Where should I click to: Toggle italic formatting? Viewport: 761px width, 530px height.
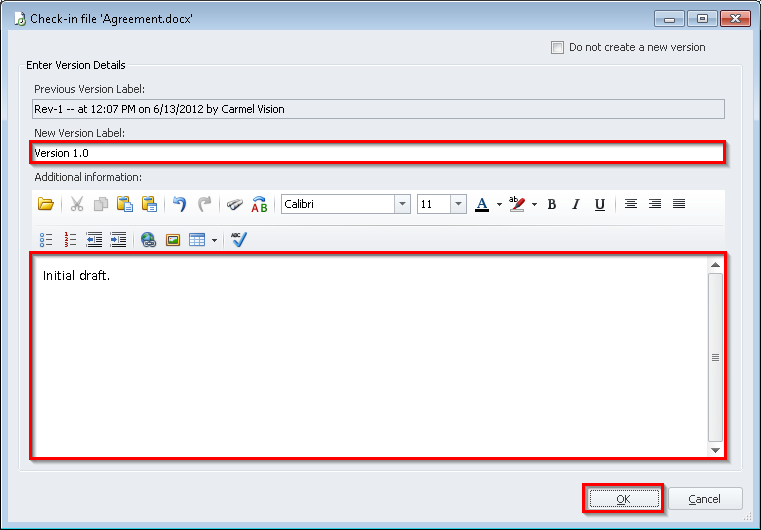575,204
